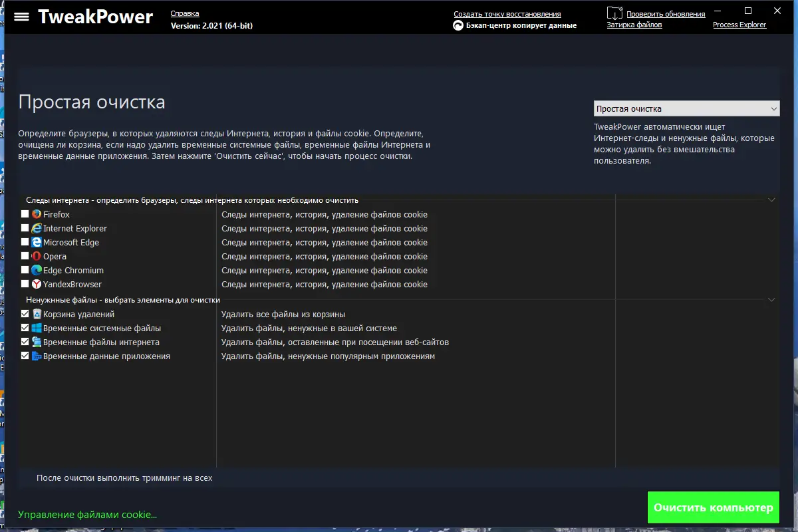Image resolution: width=798 pixels, height=532 pixels.
Task: Select the Microsoft Edge row label
Action: 71,243
